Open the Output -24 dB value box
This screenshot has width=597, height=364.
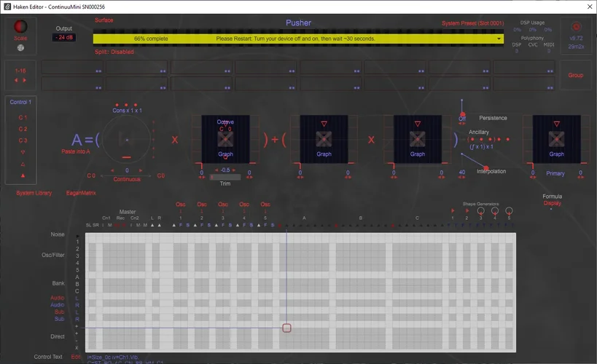point(64,37)
